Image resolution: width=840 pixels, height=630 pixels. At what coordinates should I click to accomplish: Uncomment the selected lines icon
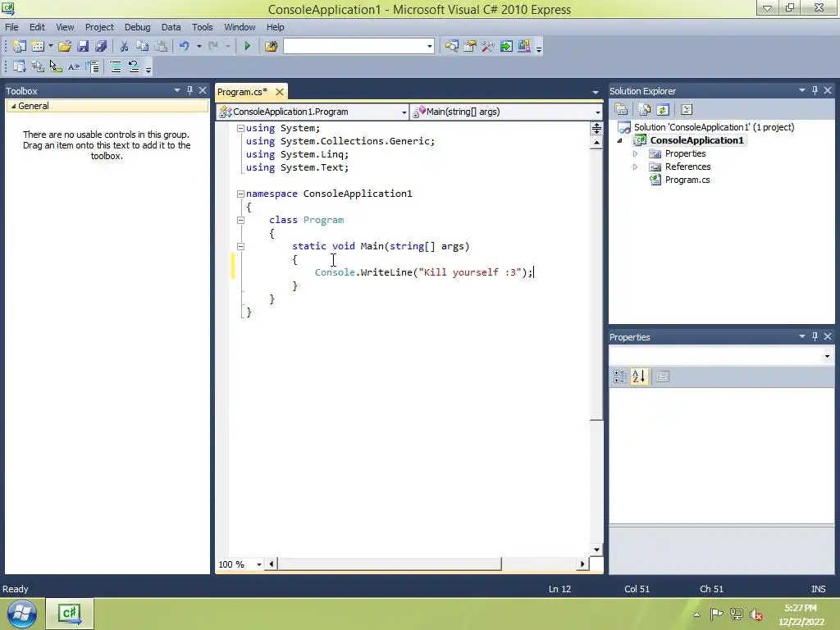pyautogui.click(x=134, y=67)
